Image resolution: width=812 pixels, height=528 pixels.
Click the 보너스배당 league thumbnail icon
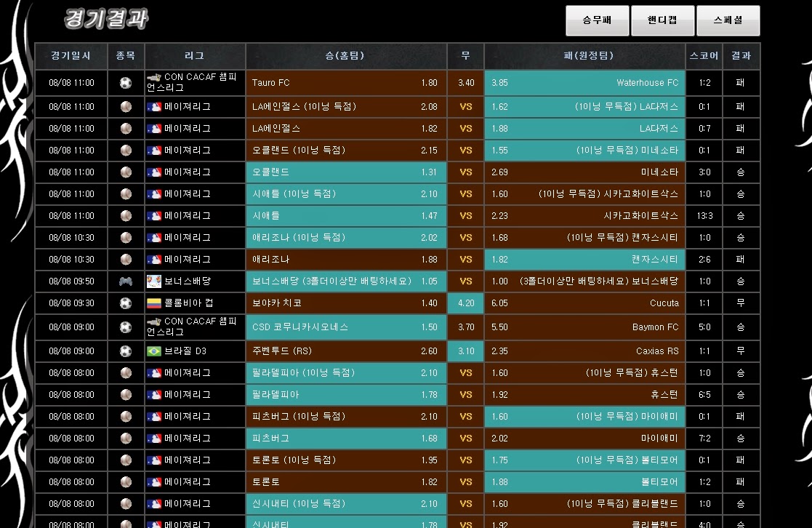[154, 281]
